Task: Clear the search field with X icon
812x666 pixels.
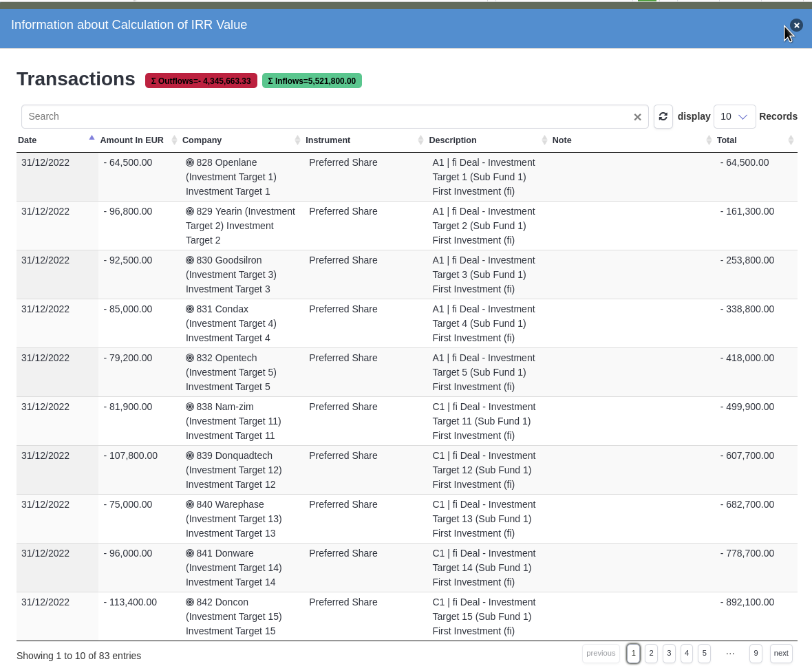Action: 637,117
